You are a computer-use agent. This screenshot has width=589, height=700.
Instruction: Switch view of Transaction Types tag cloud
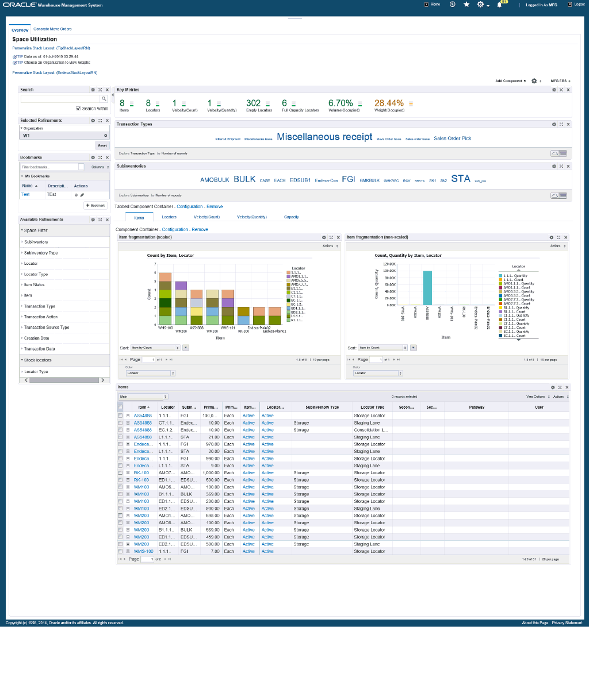(x=559, y=153)
